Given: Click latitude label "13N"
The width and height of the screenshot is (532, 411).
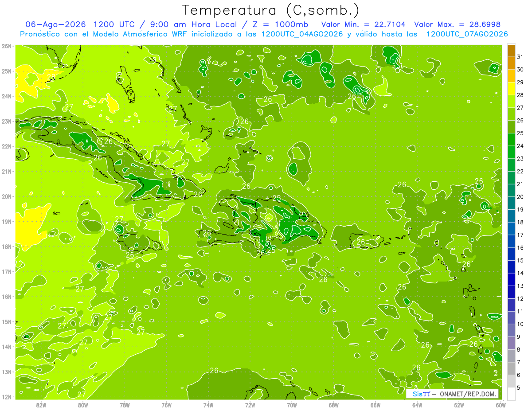Looking at the screenshot, I should click(x=7, y=372).
